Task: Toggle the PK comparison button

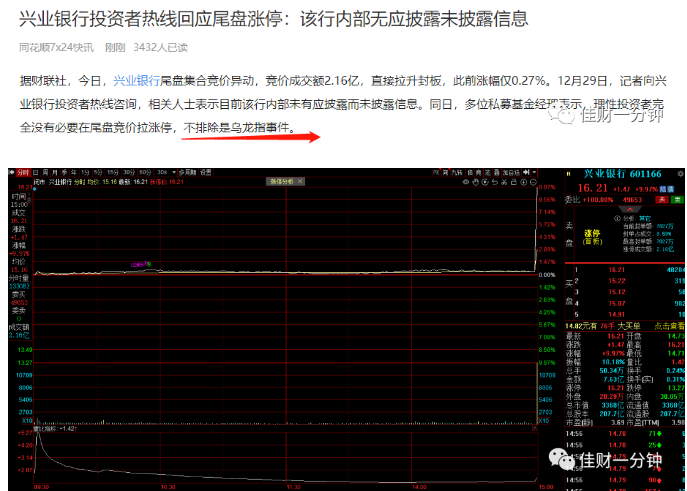Action: [x=436, y=173]
